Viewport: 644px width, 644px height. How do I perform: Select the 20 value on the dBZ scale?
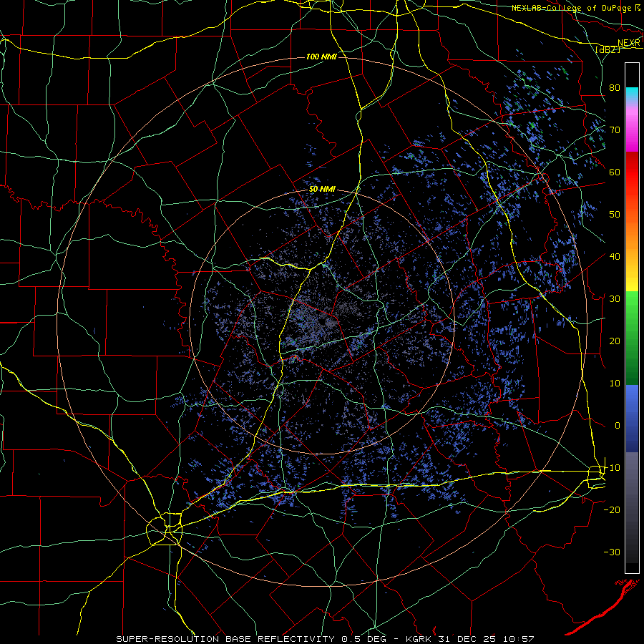click(x=615, y=341)
